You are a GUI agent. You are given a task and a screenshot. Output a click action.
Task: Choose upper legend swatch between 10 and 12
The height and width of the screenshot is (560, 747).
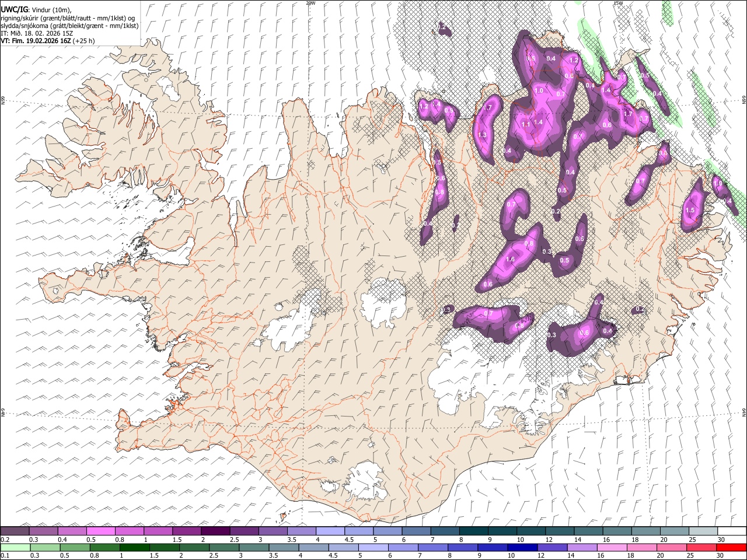pyautogui.click(x=531, y=531)
